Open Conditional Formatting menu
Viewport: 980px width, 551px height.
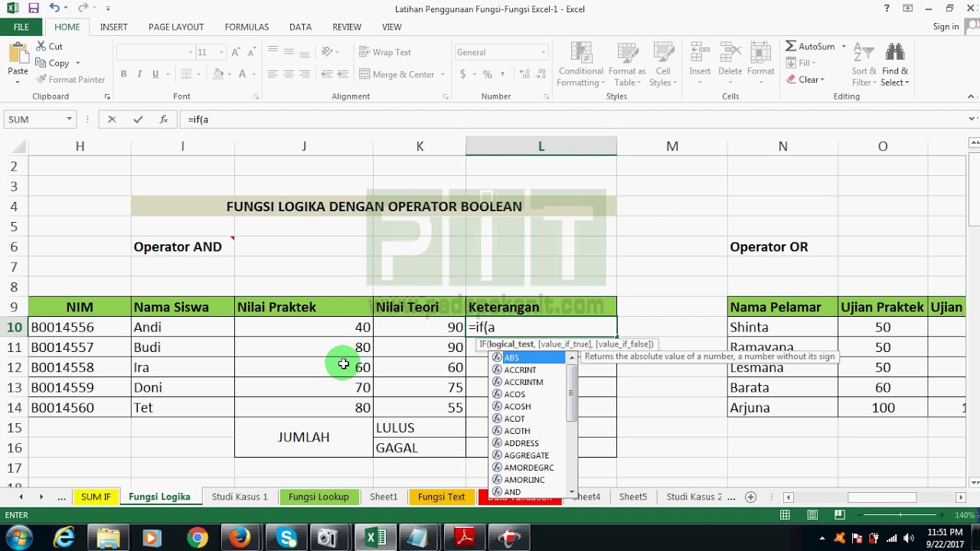(580, 64)
